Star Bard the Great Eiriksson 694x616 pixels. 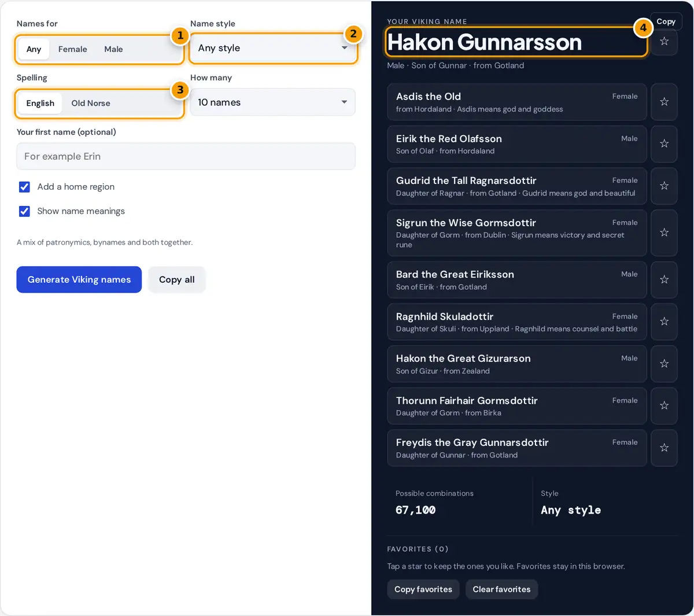click(664, 279)
